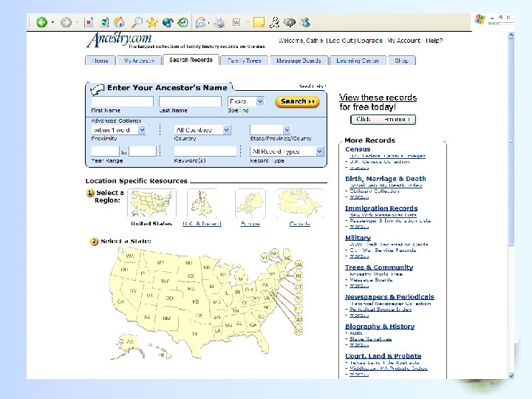532x399 pixels.
Task: Select the MA bubble on the map
Action: coord(299,265)
